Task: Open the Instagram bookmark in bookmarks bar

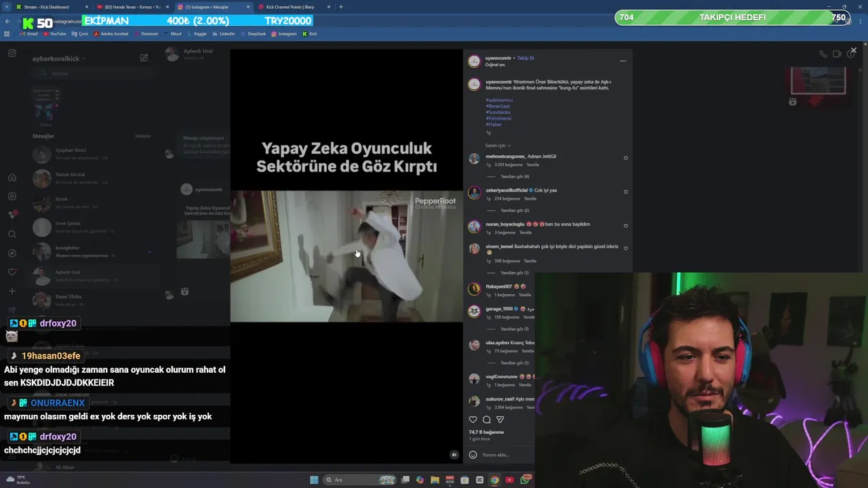Action: click(x=285, y=33)
